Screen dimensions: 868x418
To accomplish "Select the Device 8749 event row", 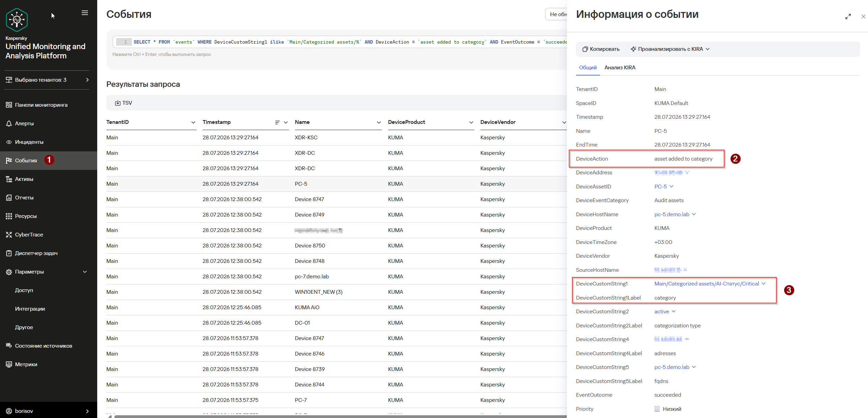I will click(336, 215).
